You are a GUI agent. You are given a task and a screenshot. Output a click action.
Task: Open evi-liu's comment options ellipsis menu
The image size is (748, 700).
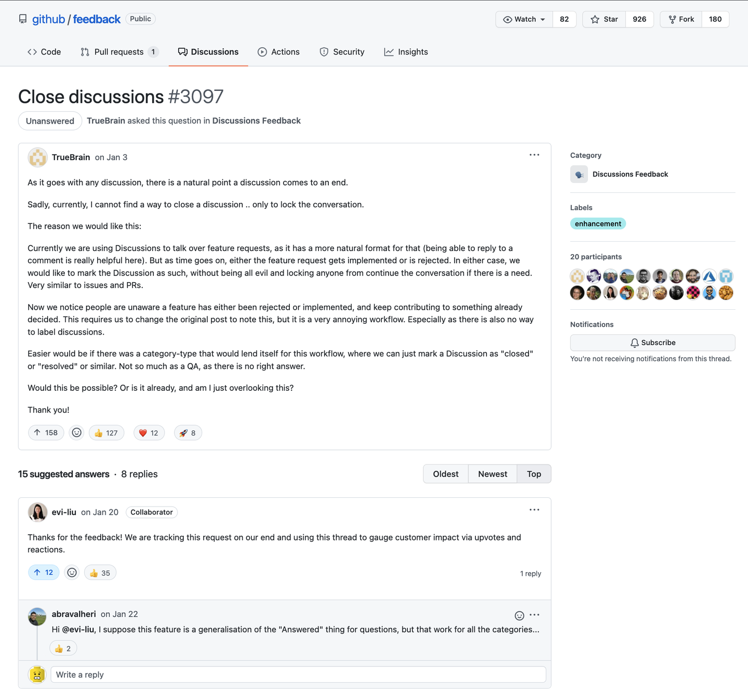coord(535,510)
